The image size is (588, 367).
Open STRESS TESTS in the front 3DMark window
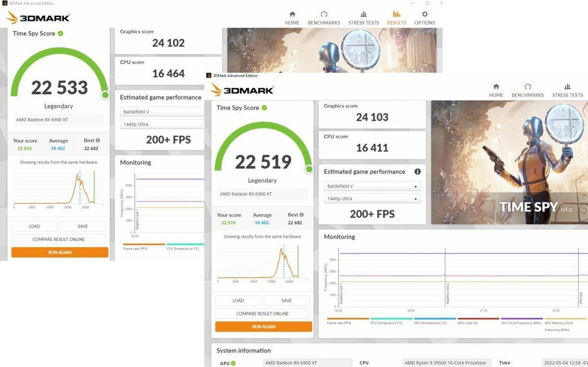(567, 90)
